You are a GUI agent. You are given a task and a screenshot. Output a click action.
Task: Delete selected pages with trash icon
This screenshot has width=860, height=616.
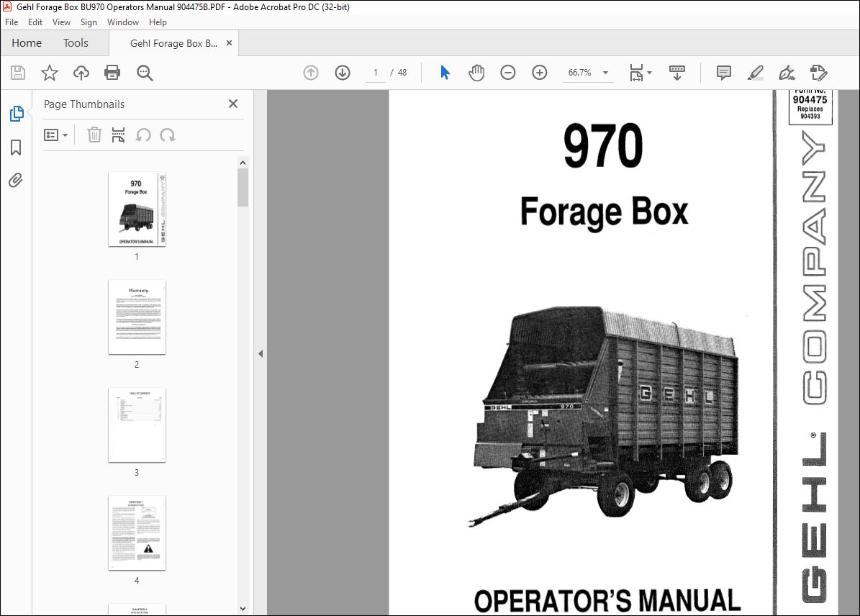pyautogui.click(x=94, y=135)
